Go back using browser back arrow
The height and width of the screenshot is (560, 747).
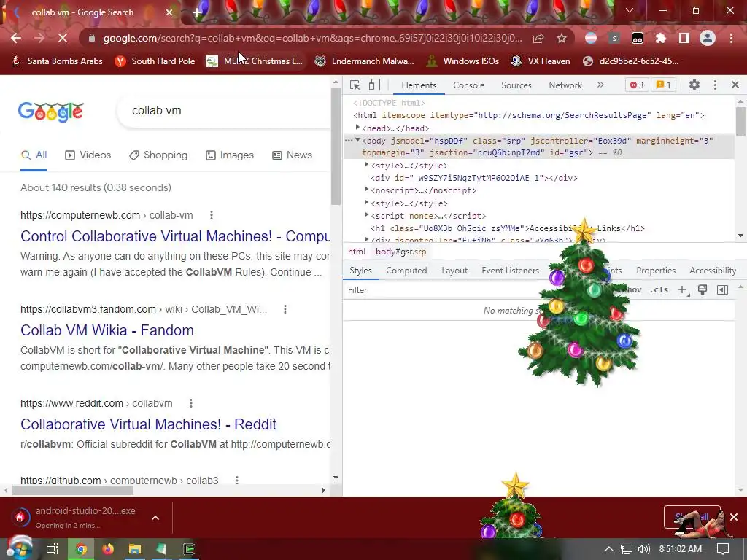pyautogui.click(x=16, y=38)
